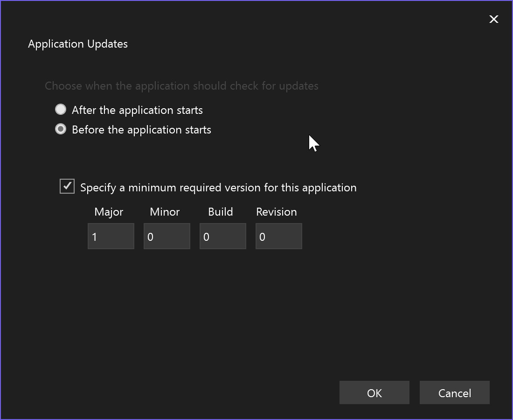This screenshot has height=420, width=513.
Task: Click the Major label
Action: click(x=109, y=212)
